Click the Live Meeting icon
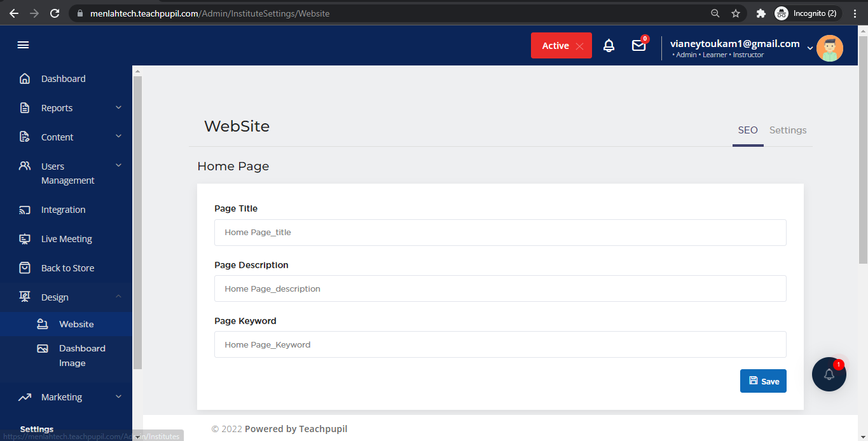868x441 pixels. (x=25, y=239)
